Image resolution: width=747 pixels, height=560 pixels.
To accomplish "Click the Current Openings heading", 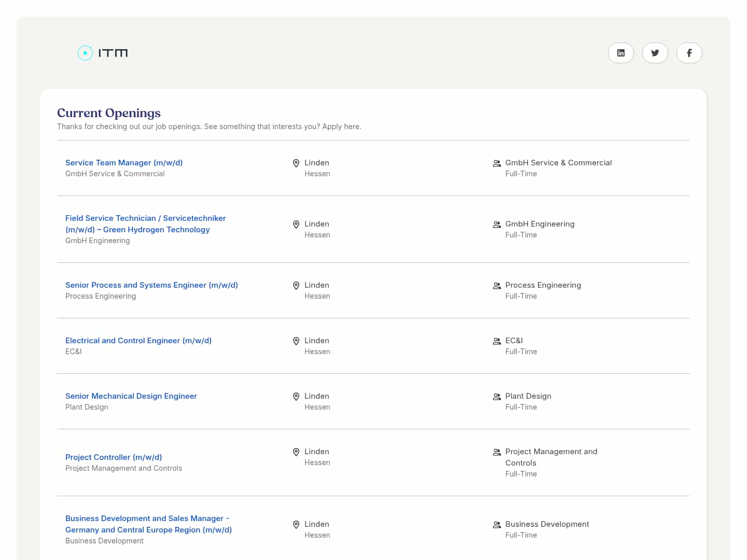I will click(x=109, y=113).
